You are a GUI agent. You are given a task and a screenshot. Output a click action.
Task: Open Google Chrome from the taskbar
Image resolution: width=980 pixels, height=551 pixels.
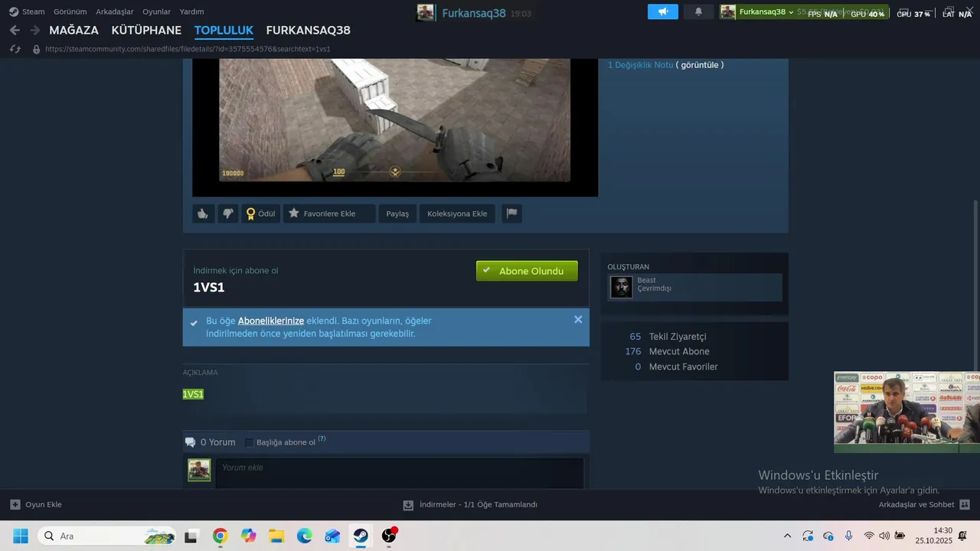[x=220, y=536]
